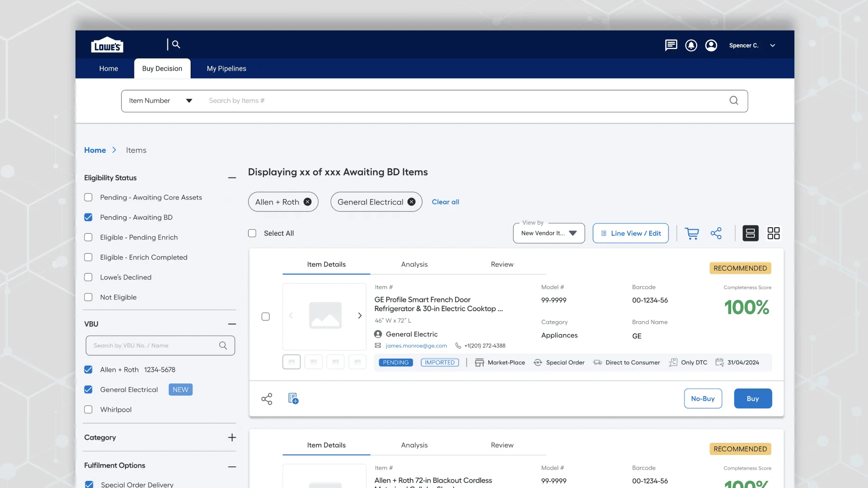Check Pending - Awaiting Core Assets
Image resolution: width=868 pixels, height=488 pixels.
pos(88,198)
